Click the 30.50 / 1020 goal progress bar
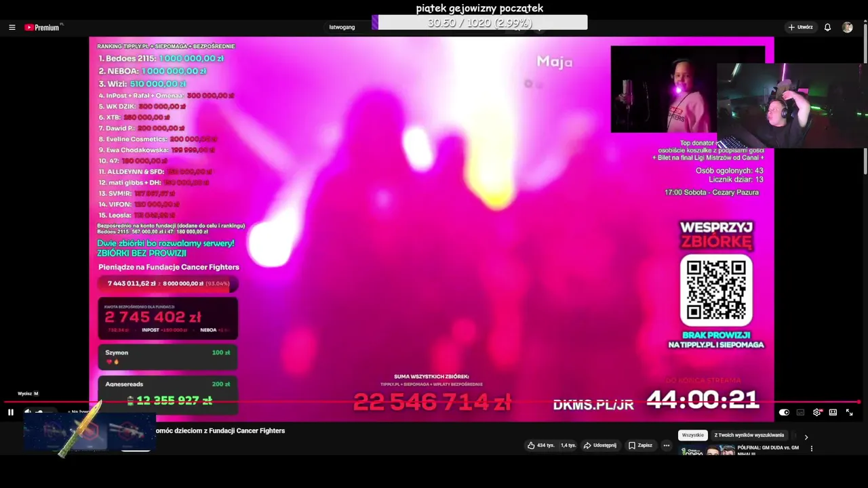Viewport: 868px width, 488px height. pos(479,23)
